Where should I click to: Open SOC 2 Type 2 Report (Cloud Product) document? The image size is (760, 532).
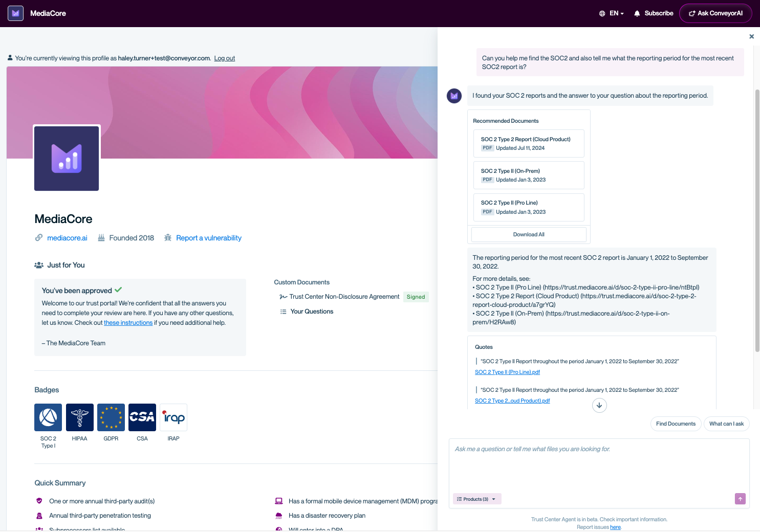(x=529, y=143)
